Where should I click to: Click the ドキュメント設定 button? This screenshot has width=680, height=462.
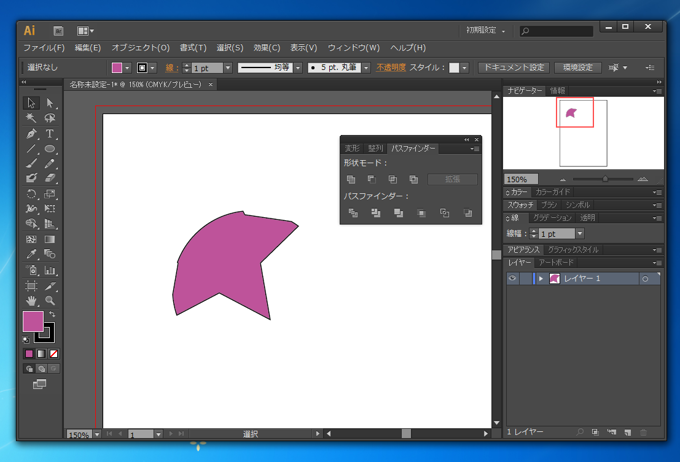point(514,68)
